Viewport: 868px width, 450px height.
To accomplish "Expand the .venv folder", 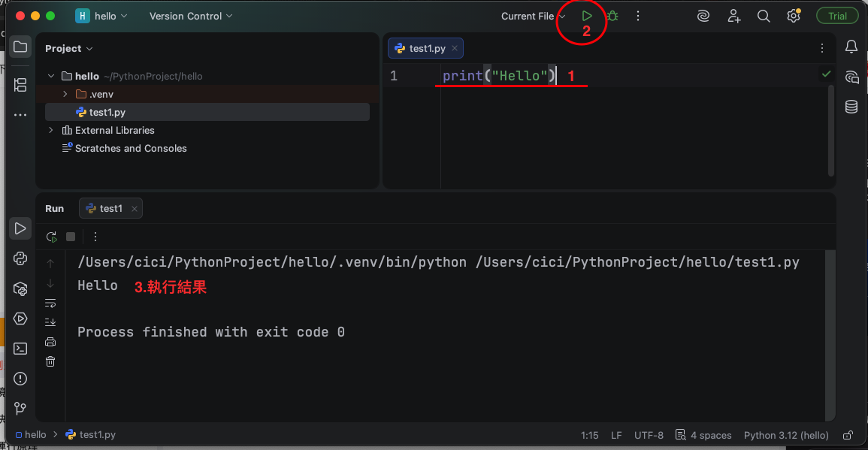I will click(65, 94).
